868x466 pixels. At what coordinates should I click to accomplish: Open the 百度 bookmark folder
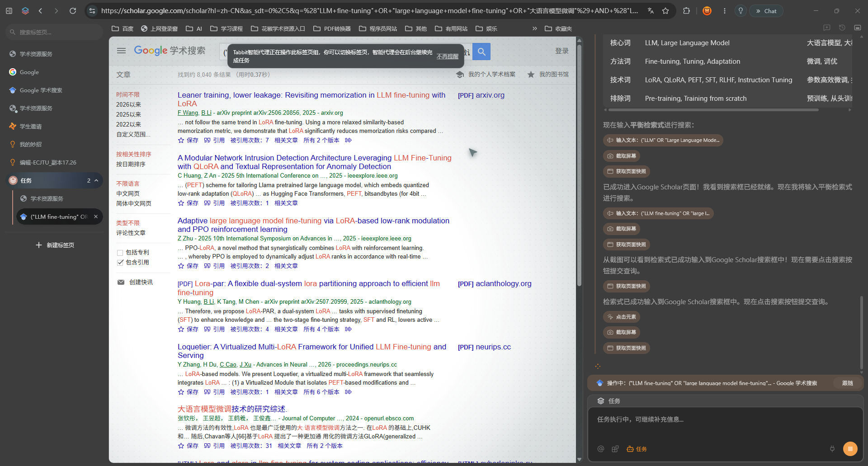click(123, 28)
